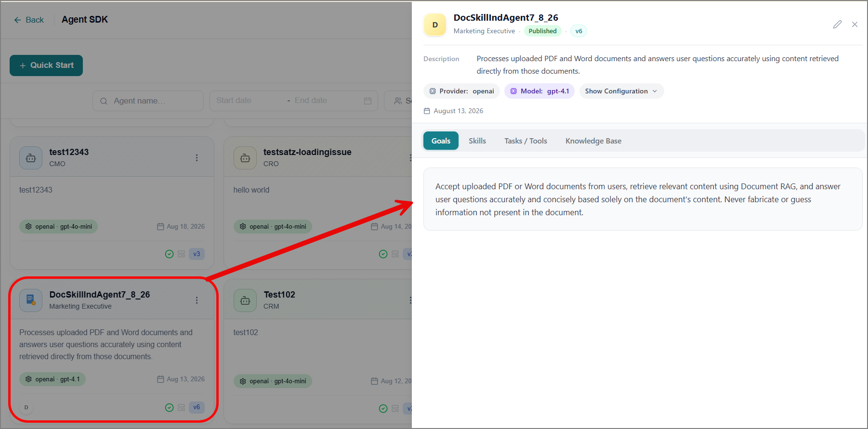This screenshot has height=429, width=868.
Task: Click the green check icon on testsatz-loadingissue card
Action: [383, 254]
